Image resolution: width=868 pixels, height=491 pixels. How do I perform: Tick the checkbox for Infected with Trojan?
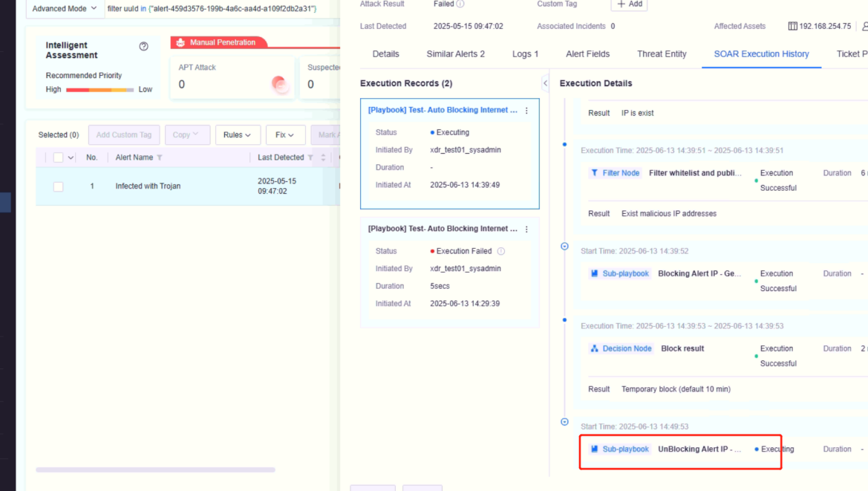pos(58,186)
